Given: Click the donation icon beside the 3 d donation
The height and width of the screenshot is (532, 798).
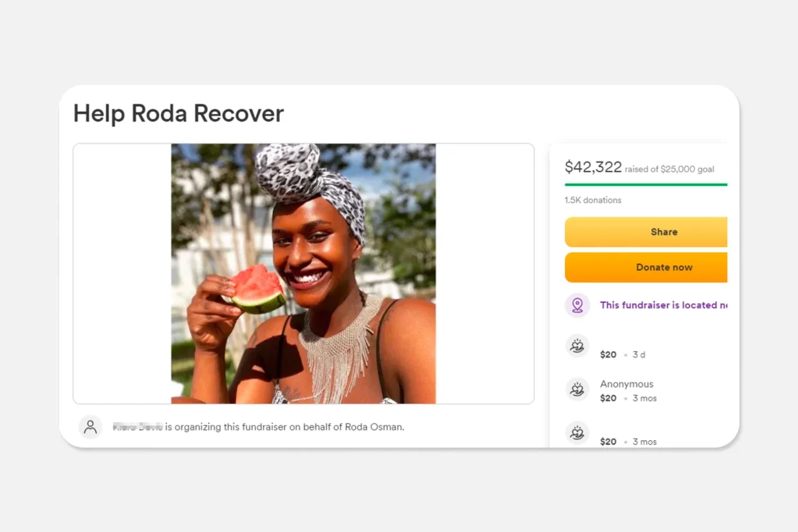Looking at the screenshot, I should click(577, 346).
